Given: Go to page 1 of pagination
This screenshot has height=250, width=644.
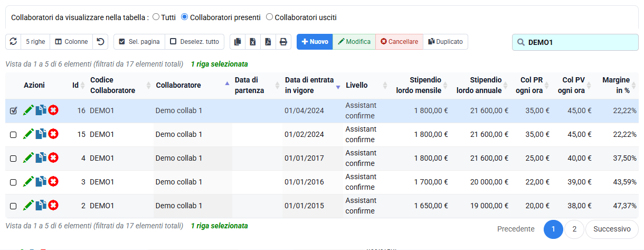Looking at the screenshot, I should click(553, 229).
